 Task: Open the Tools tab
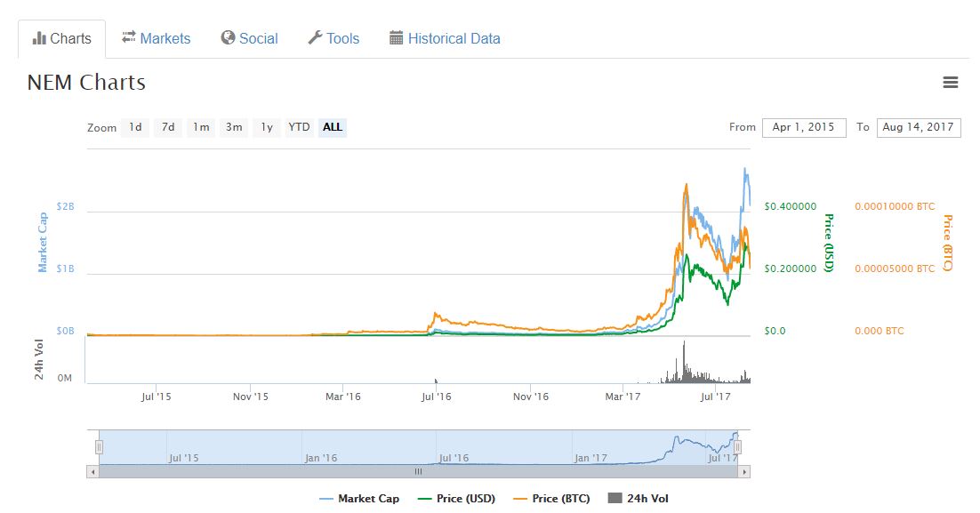click(x=333, y=39)
